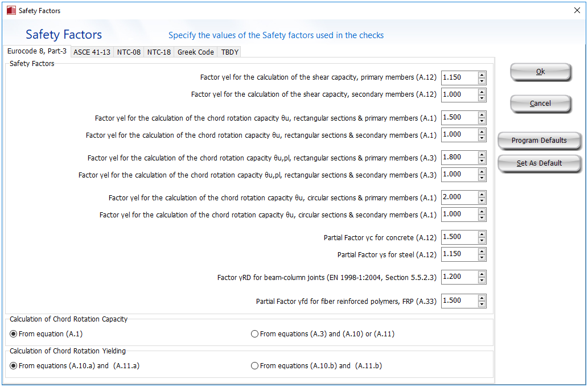Open the TBDY tab
The image size is (588, 387).
tap(230, 52)
